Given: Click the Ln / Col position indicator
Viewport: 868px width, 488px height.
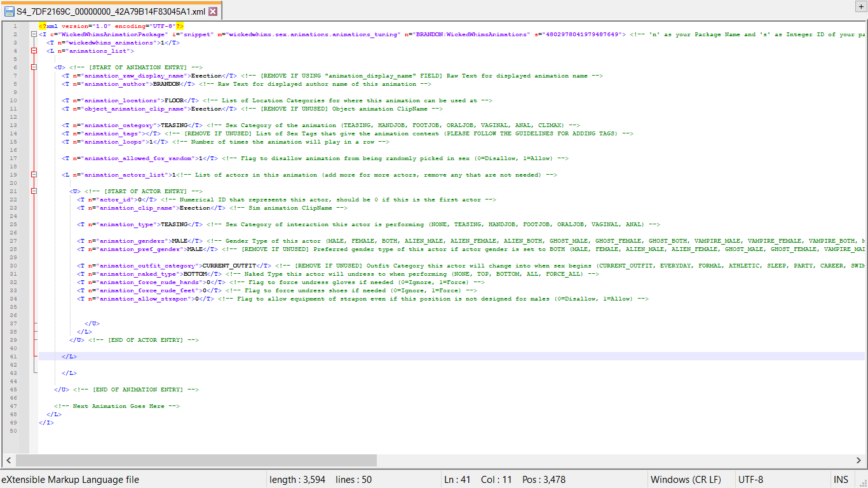Looking at the screenshot, I should (477, 480).
